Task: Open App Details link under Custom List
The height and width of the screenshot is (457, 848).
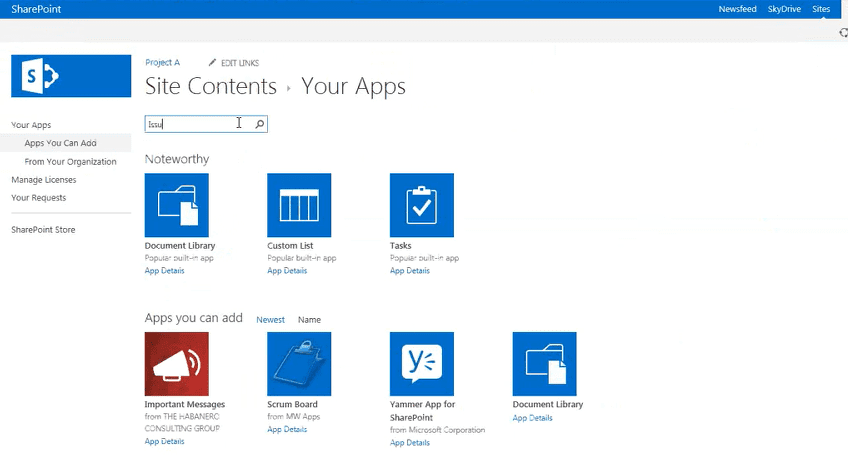Action: 287,270
